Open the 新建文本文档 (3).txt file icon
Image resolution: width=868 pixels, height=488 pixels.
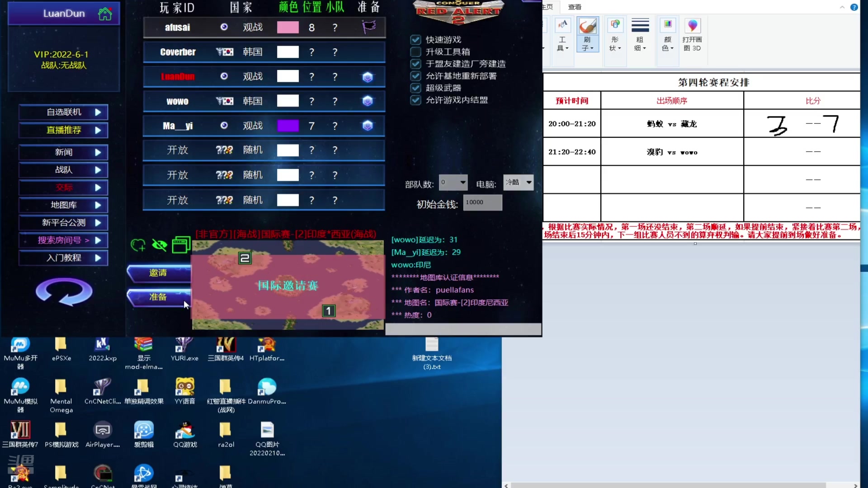(x=432, y=353)
